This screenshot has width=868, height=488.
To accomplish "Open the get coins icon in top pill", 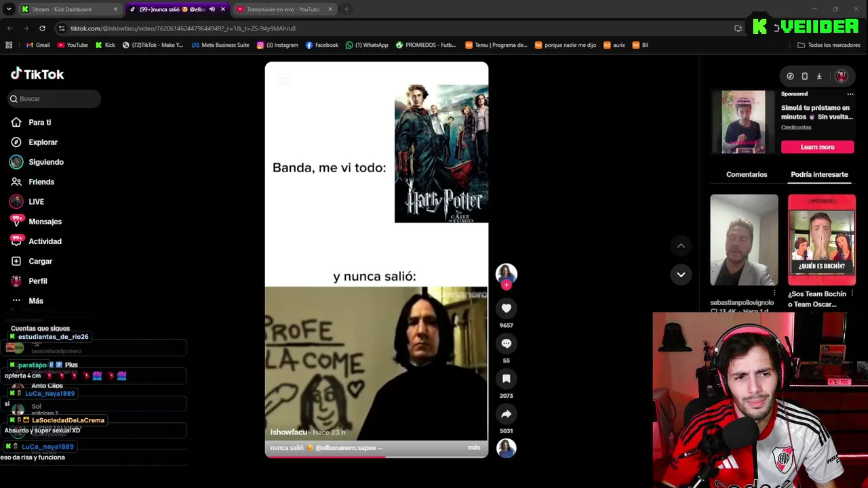I will [790, 77].
